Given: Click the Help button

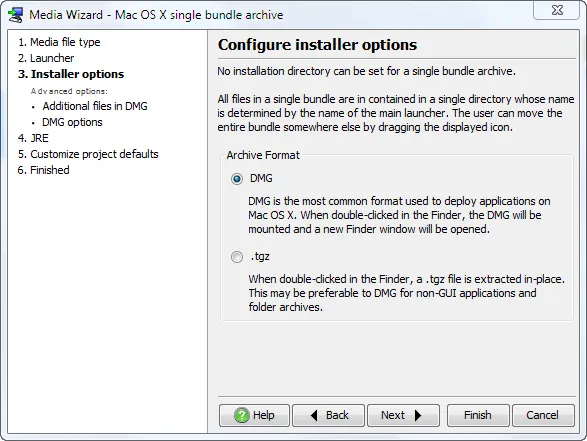Looking at the screenshot, I should coord(254,415).
